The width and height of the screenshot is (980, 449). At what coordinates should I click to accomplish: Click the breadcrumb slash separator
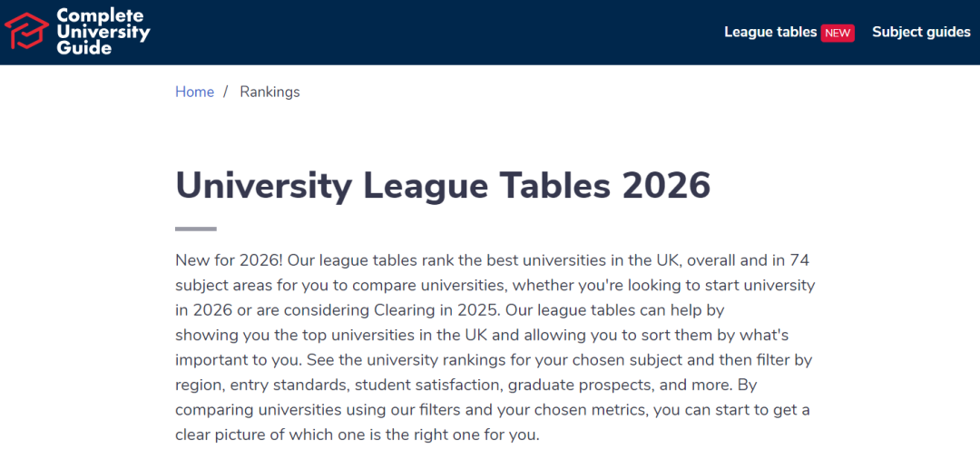coord(225,92)
